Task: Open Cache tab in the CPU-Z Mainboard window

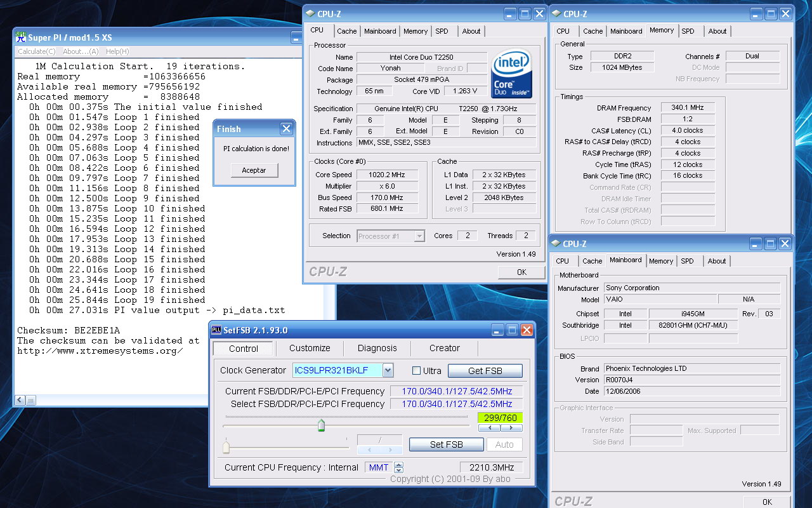Action: [593, 261]
